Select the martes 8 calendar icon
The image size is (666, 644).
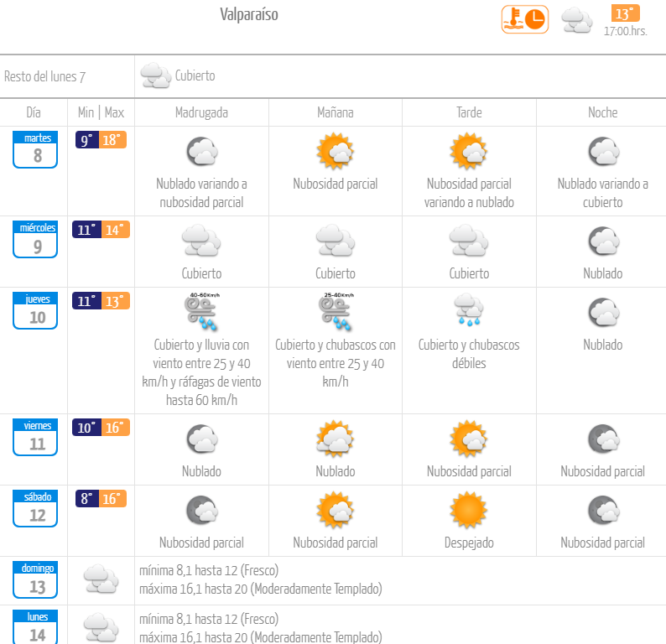pos(35,149)
